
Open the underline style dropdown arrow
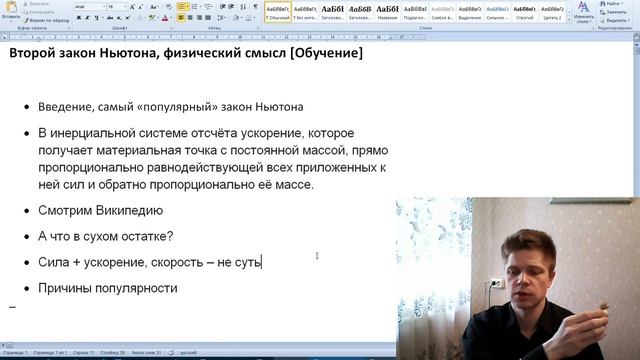(102, 18)
